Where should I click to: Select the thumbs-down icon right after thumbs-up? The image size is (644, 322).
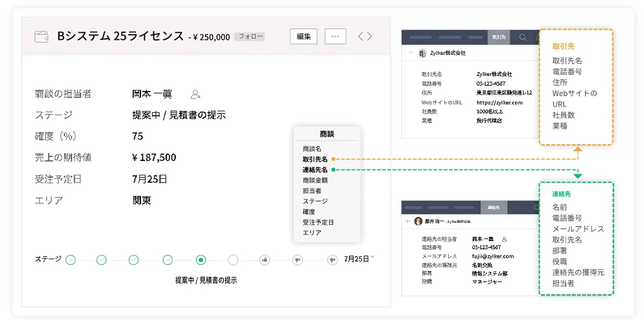tap(298, 260)
